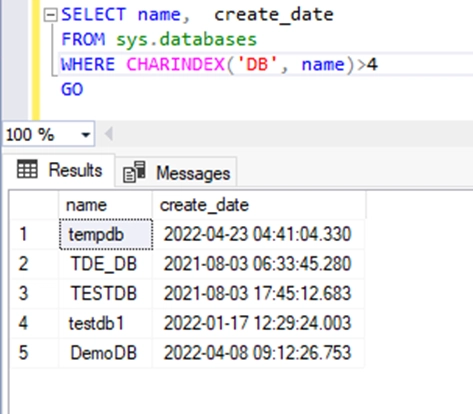Switch to the Messages tab
Screen dimensions: 473x414
pos(176,173)
